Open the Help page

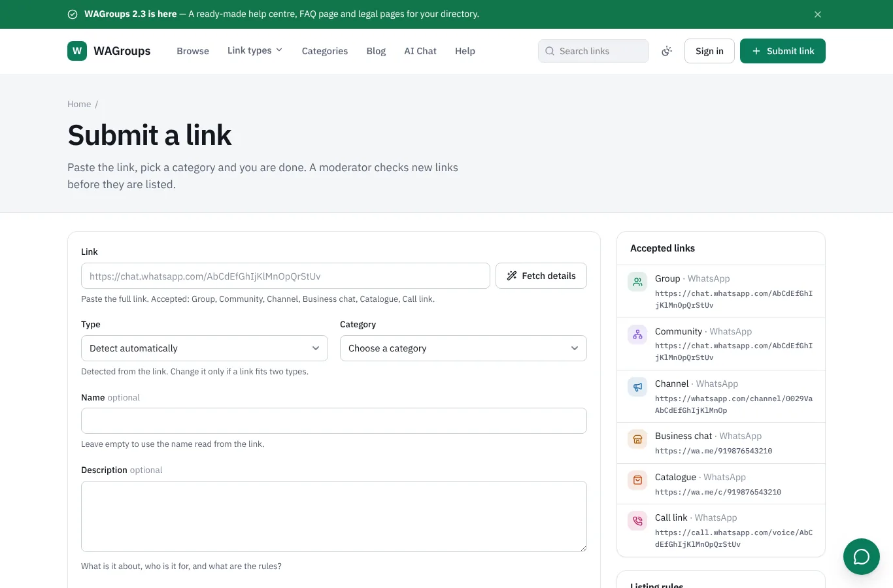pyautogui.click(x=465, y=51)
